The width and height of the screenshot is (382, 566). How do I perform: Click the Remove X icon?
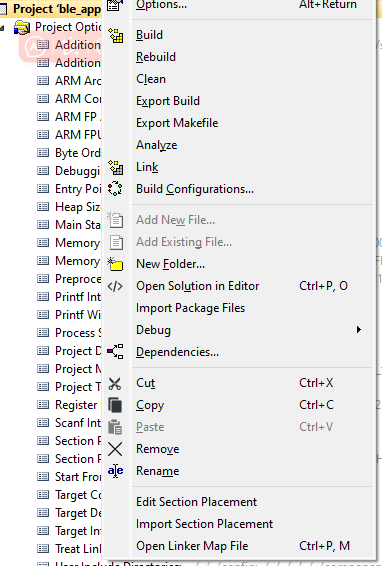pyautogui.click(x=115, y=449)
